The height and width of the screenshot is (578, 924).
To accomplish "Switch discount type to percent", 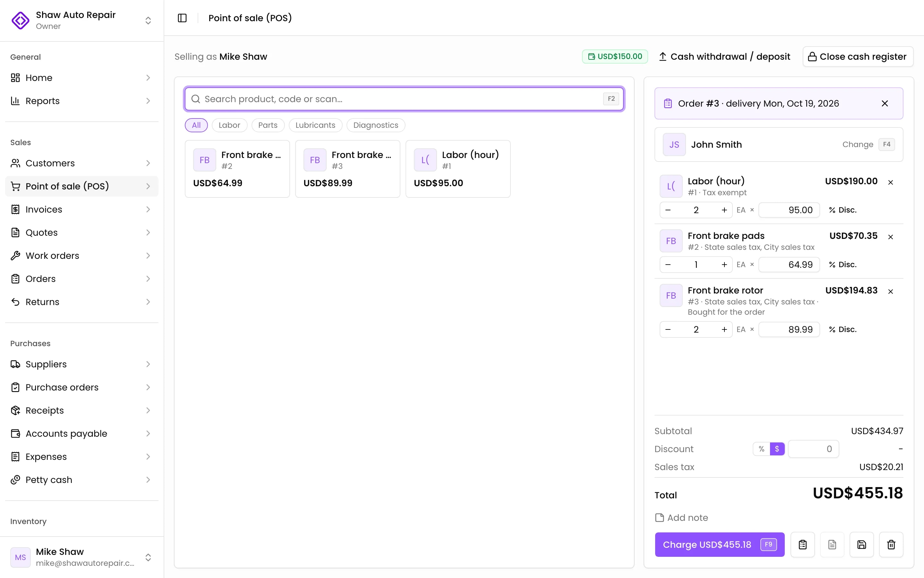I will coord(761,449).
